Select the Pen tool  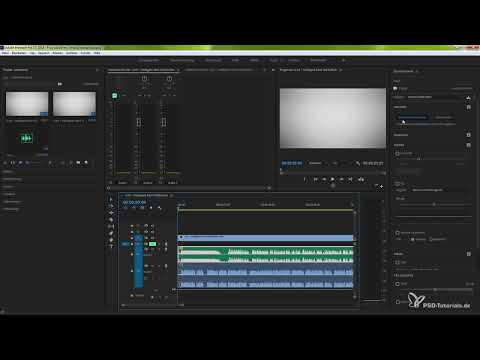pyautogui.click(x=111, y=233)
